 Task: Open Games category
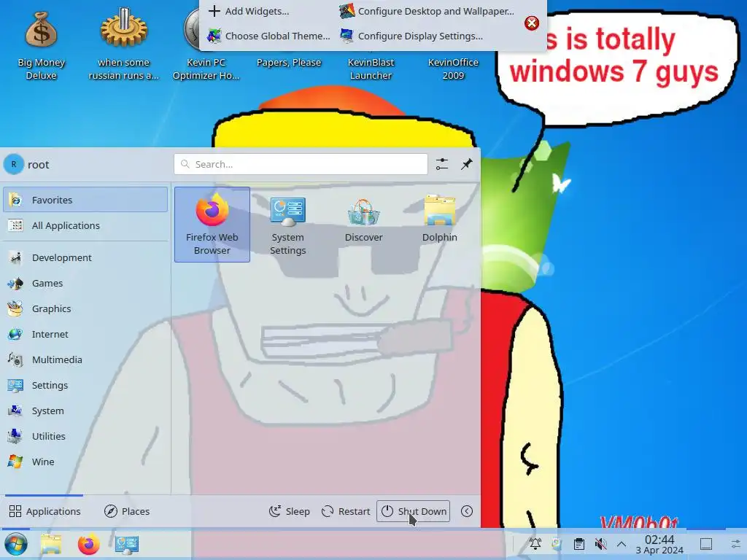click(85, 284)
